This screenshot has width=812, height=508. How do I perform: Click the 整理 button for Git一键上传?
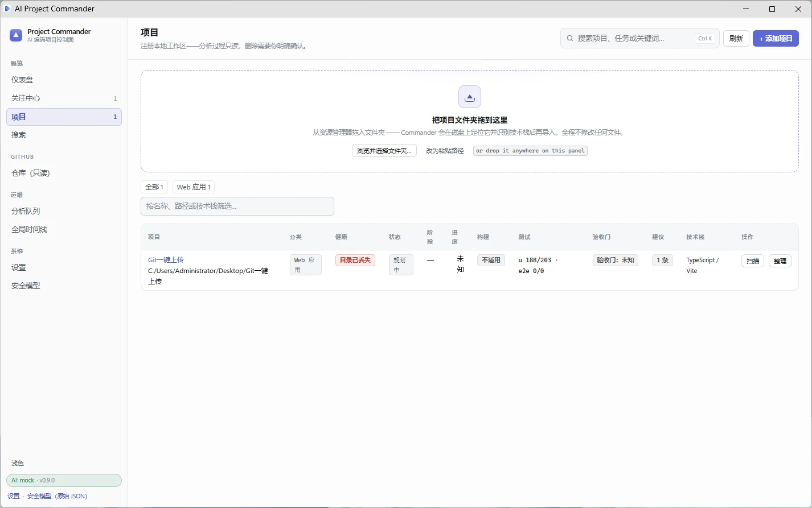(x=780, y=261)
